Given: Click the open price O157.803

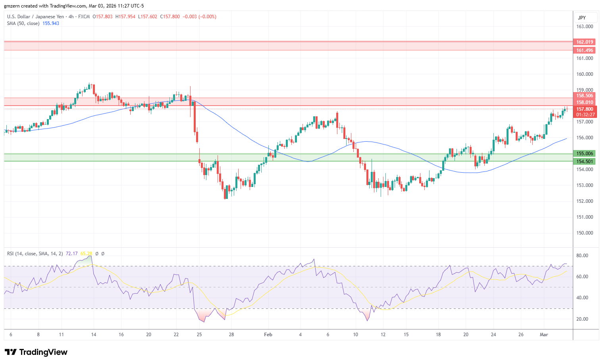Looking at the screenshot, I should (x=102, y=17).
